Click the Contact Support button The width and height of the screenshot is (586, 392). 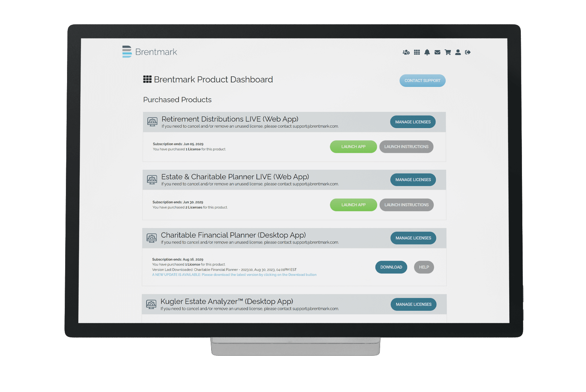click(x=422, y=80)
